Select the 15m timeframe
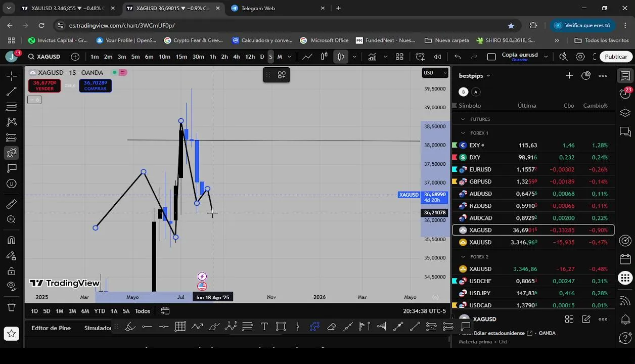This screenshot has height=364, width=635. pos(181,57)
